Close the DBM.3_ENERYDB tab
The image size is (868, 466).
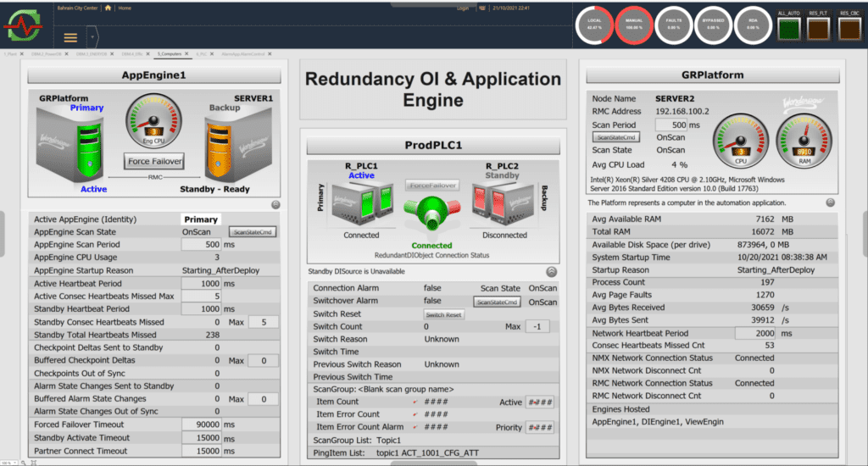(x=112, y=53)
